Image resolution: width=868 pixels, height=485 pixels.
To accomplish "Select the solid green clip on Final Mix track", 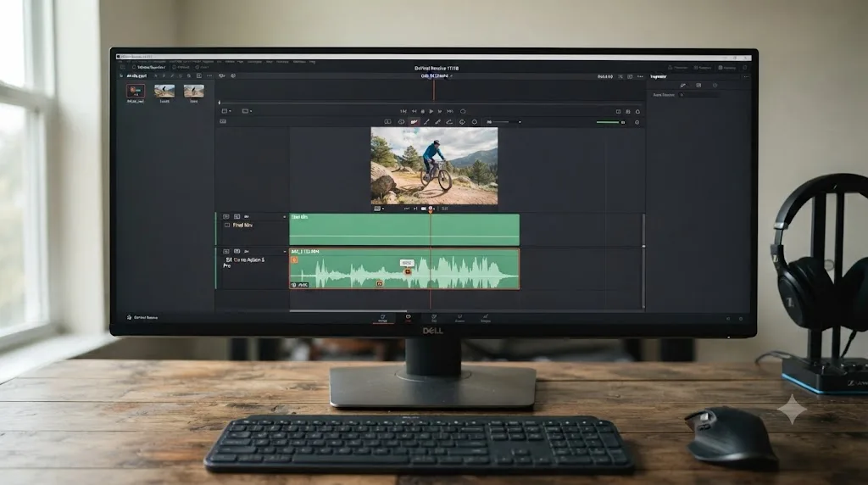I will tap(404, 229).
